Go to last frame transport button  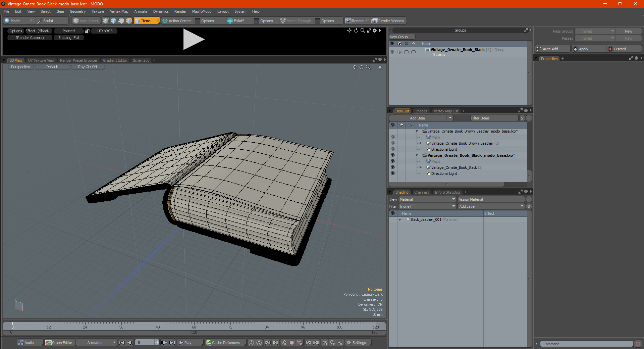coord(172,343)
